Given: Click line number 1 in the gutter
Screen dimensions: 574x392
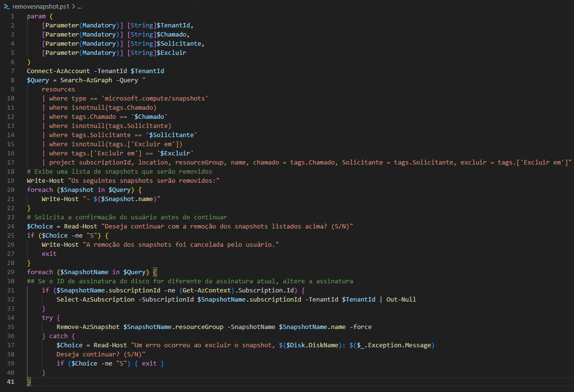Looking at the screenshot, I should pos(13,16).
